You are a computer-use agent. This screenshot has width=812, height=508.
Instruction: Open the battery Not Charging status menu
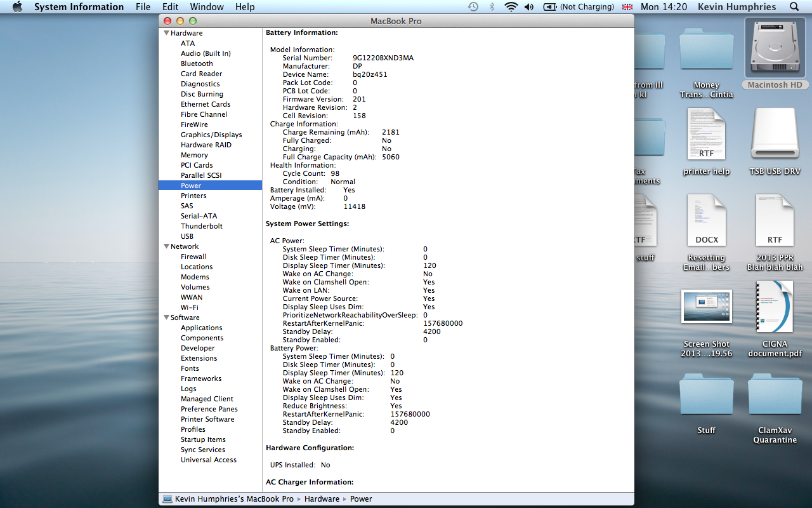[579, 7]
